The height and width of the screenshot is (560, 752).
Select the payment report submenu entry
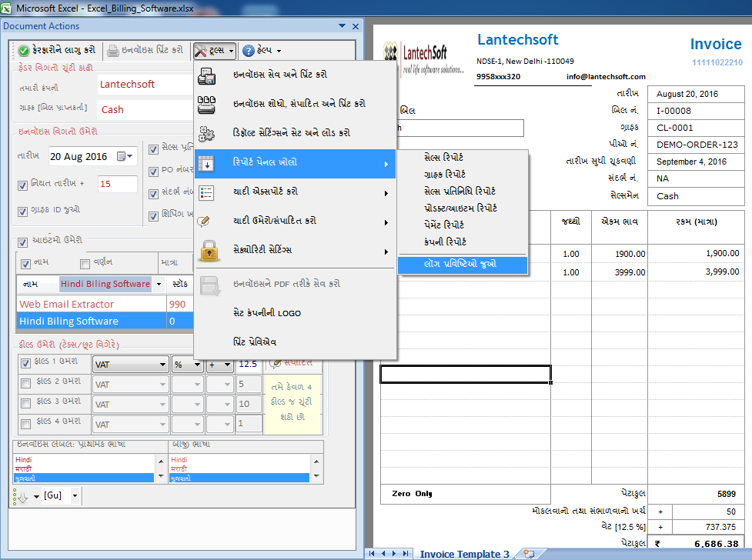point(443,225)
